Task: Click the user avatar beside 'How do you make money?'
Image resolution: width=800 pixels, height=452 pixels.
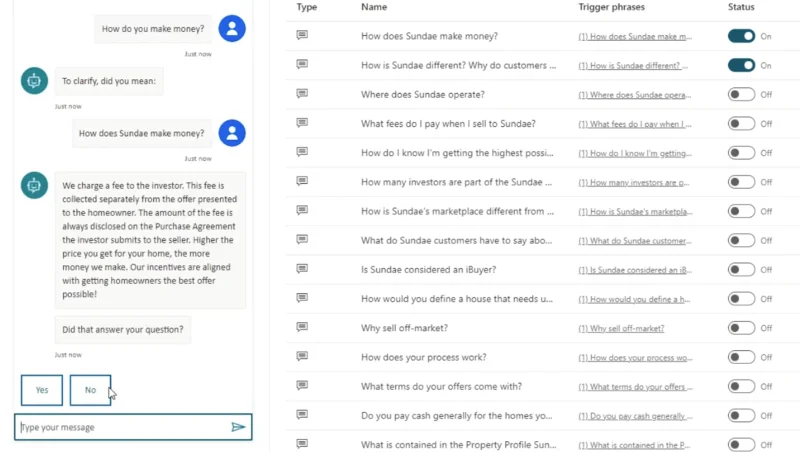Action: pyautogui.click(x=232, y=29)
